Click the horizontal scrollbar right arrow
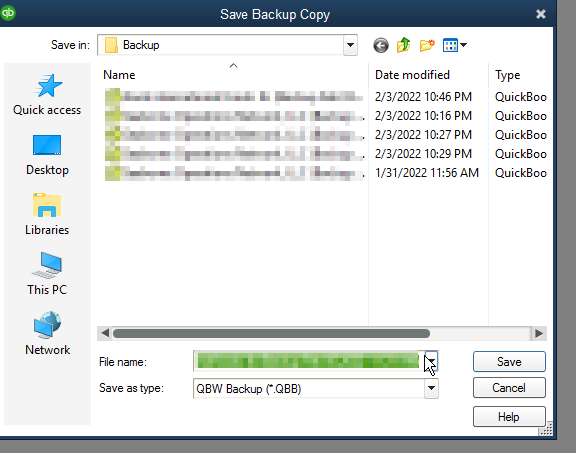 tap(539, 333)
